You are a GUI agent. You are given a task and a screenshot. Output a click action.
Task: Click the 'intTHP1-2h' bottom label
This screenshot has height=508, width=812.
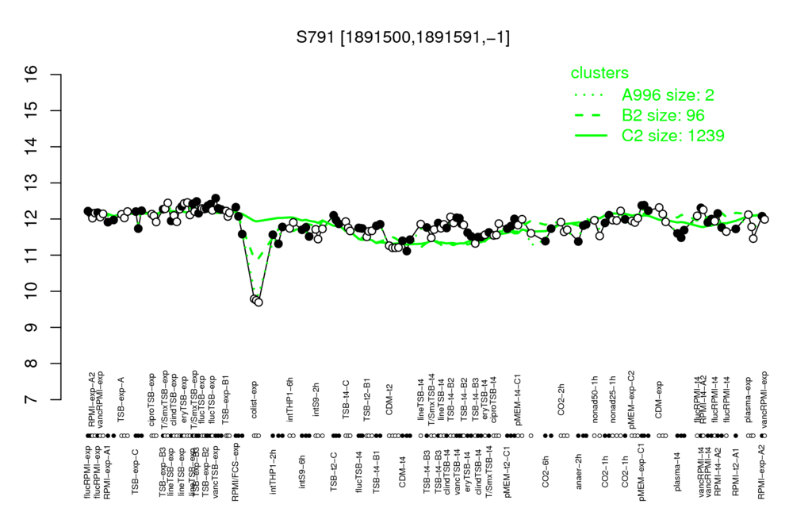[274, 471]
